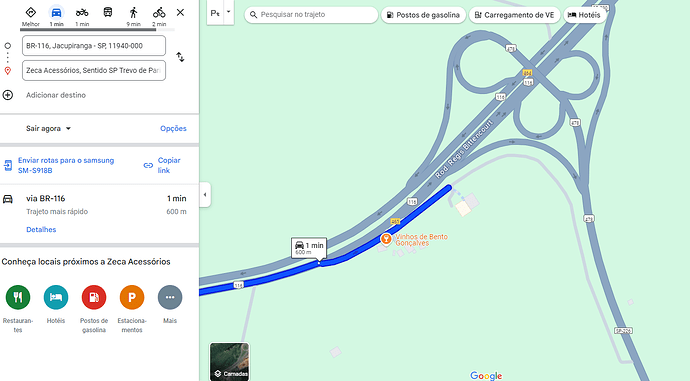Click the Postos de gasolina red icon
Viewport: 690px width, 381px height.
click(x=94, y=297)
